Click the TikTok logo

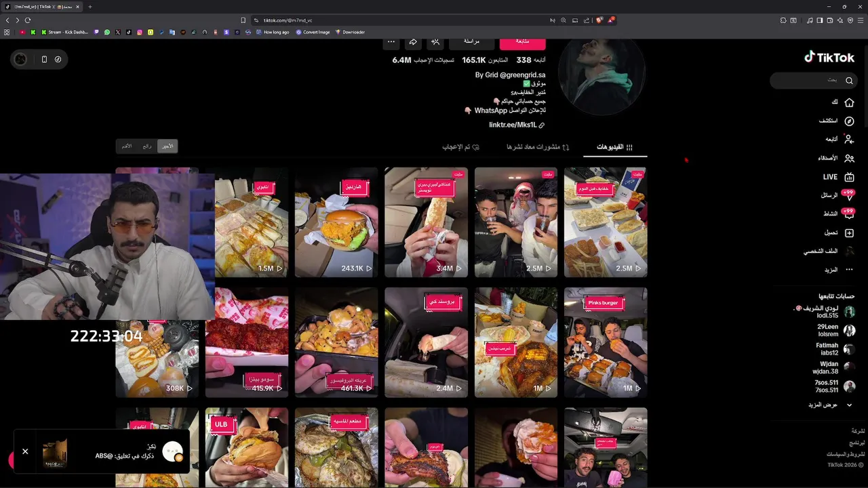(x=829, y=58)
